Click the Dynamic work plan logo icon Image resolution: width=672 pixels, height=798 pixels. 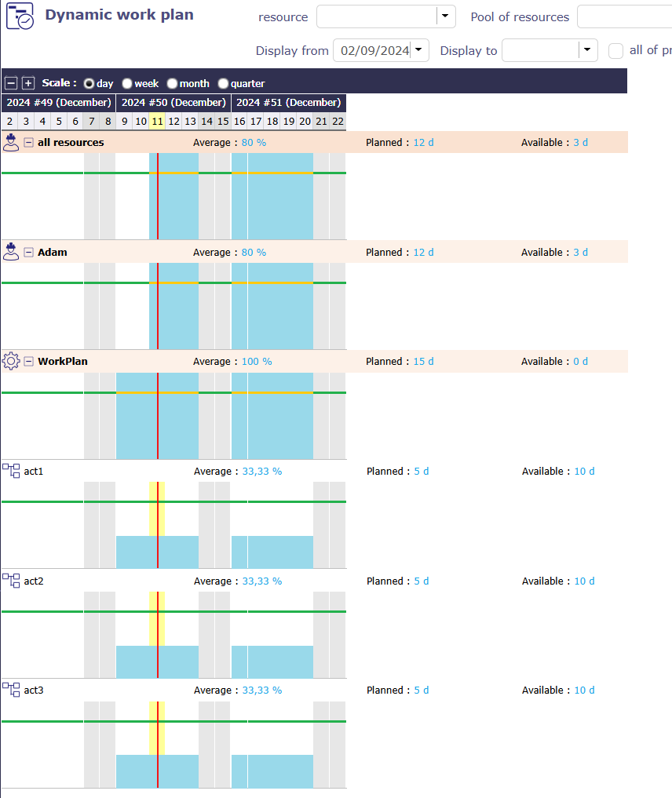(20, 17)
